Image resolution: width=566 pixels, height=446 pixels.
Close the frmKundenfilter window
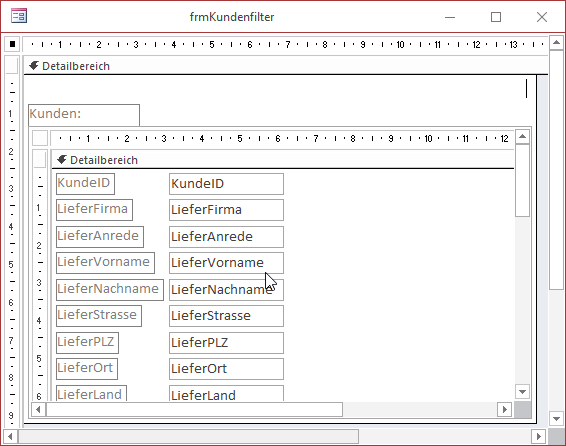[542, 17]
